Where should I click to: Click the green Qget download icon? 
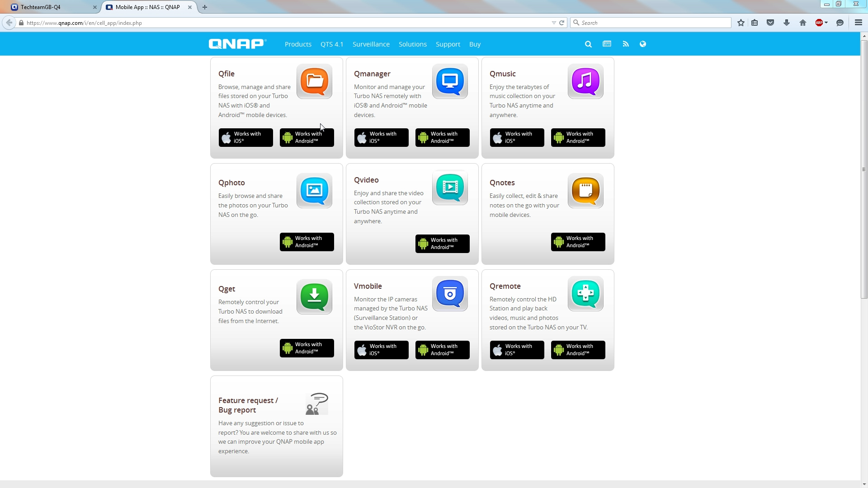(314, 296)
